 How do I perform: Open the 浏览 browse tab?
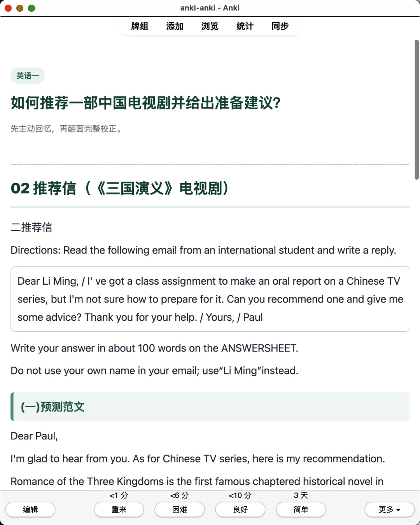pyautogui.click(x=210, y=26)
